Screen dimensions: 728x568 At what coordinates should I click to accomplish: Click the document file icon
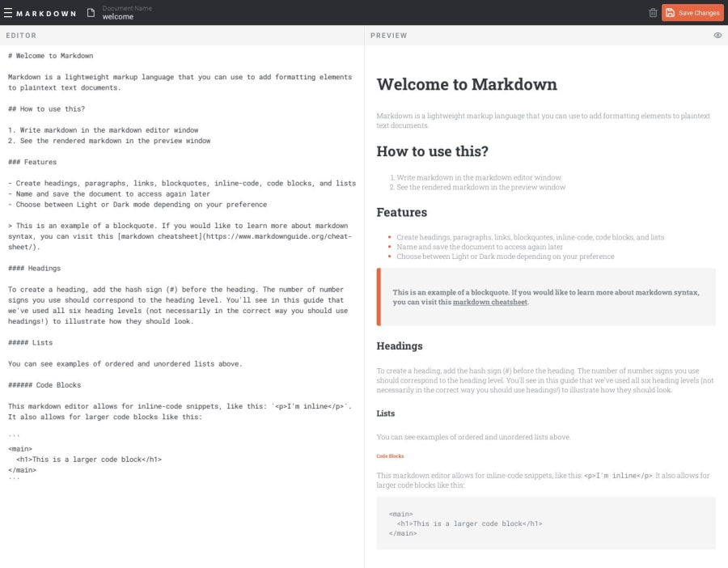click(x=91, y=12)
